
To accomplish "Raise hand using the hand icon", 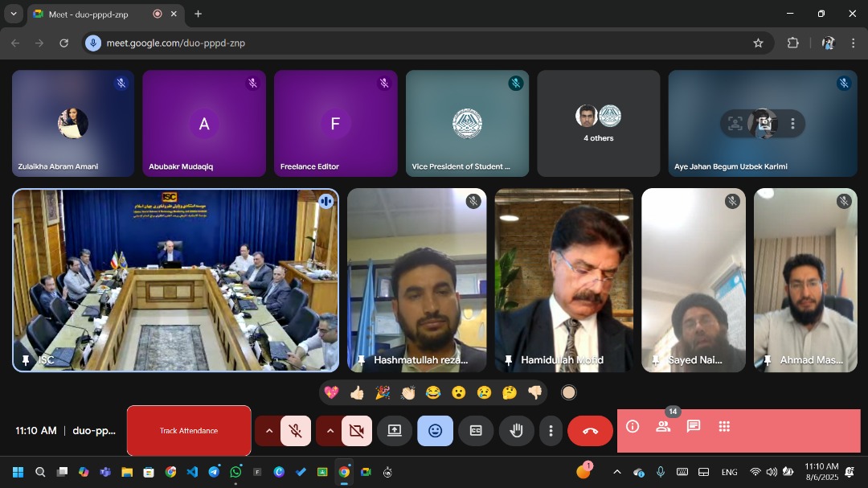I will coord(516,431).
